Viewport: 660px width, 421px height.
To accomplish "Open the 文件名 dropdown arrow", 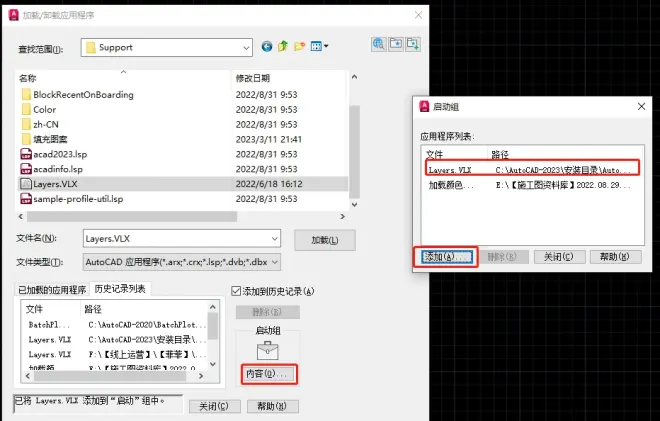I will (x=274, y=239).
